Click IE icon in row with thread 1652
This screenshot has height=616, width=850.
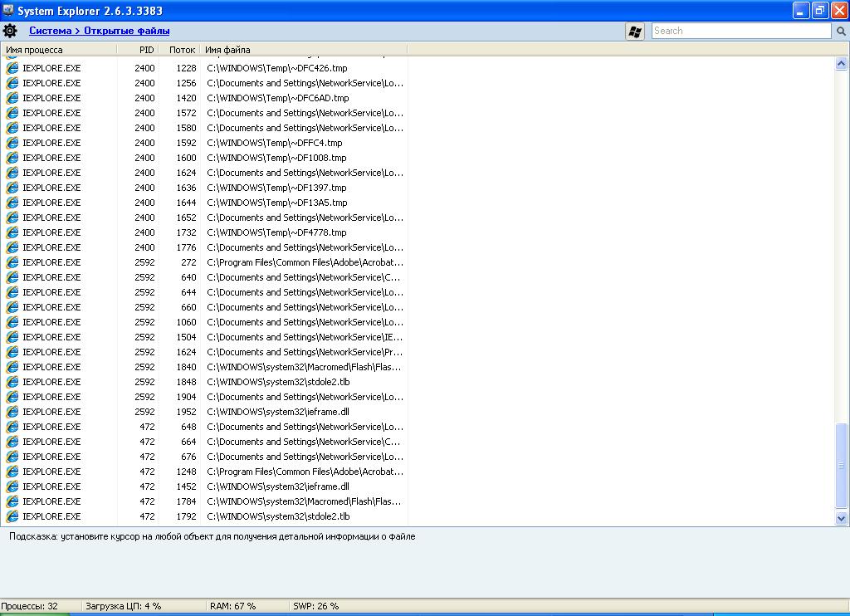coord(12,218)
